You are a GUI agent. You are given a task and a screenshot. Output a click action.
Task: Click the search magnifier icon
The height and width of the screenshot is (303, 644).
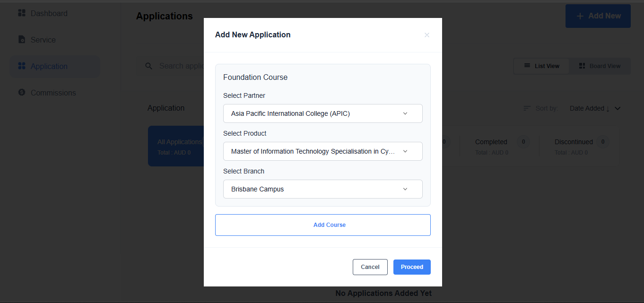click(x=149, y=66)
